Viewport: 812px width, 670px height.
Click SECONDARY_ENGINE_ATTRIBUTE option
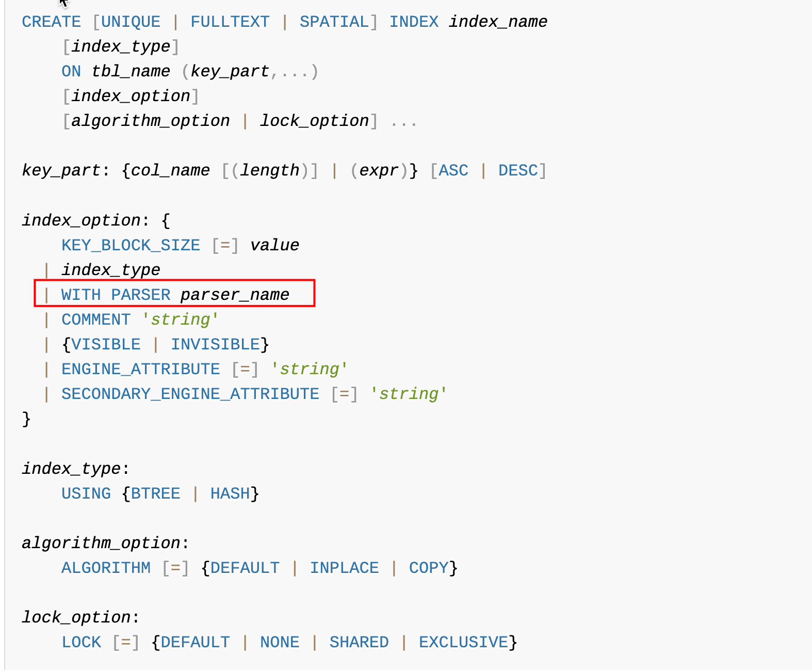pos(190,394)
